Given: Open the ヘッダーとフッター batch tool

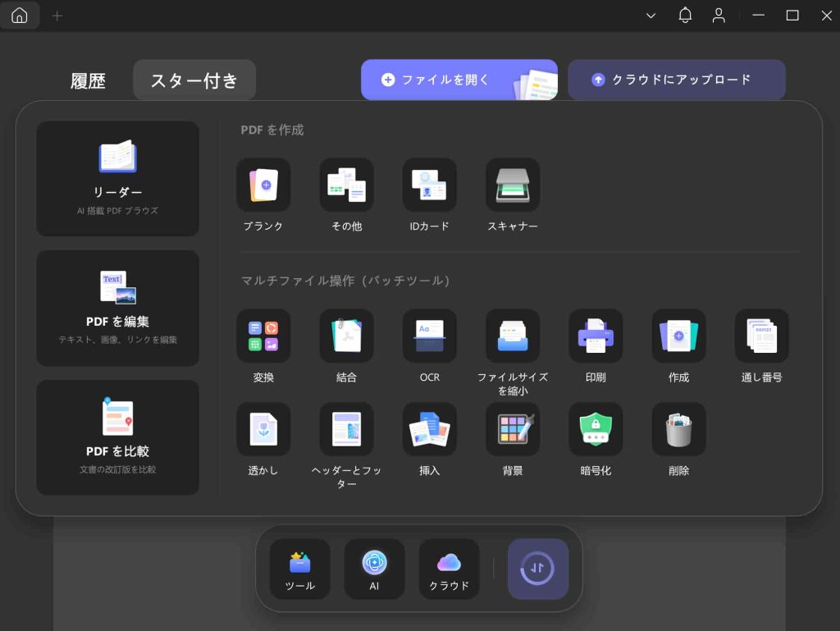Looking at the screenshot, I should (347, 429).
